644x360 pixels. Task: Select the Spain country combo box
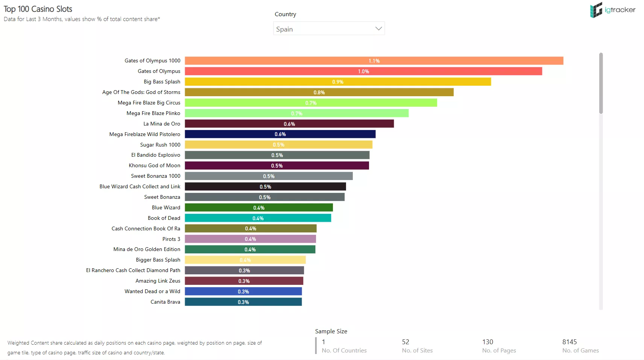coord(329,29)
